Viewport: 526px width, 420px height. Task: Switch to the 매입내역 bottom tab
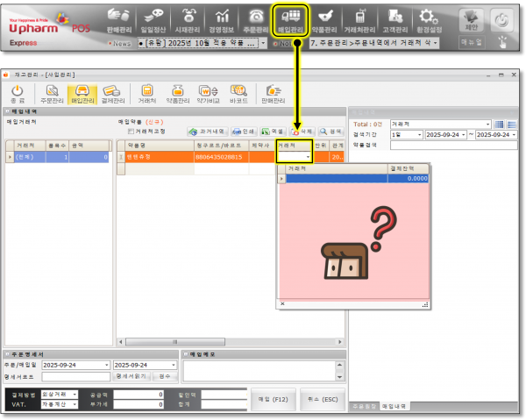(394, 407)
